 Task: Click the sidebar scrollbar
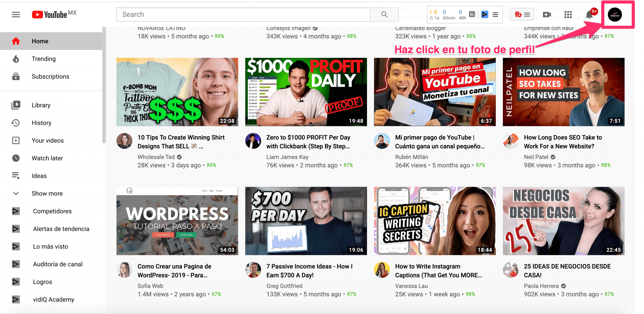pos(104,85)
